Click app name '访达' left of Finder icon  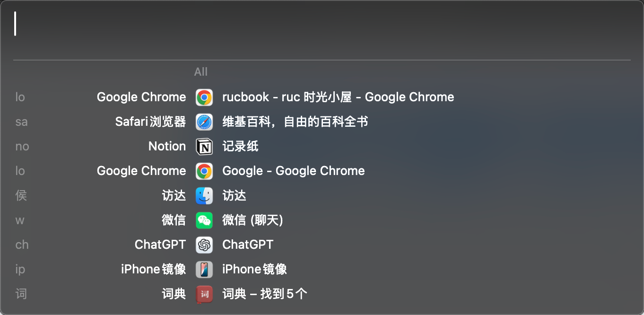coord(174,196)
